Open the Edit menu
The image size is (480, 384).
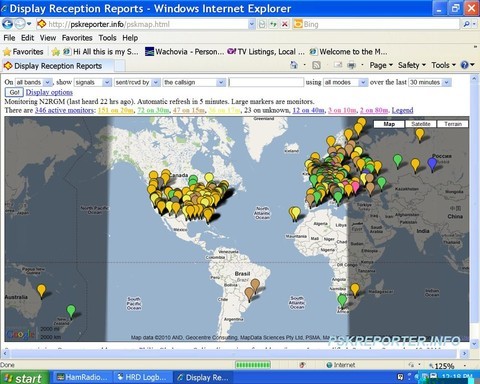27,38
